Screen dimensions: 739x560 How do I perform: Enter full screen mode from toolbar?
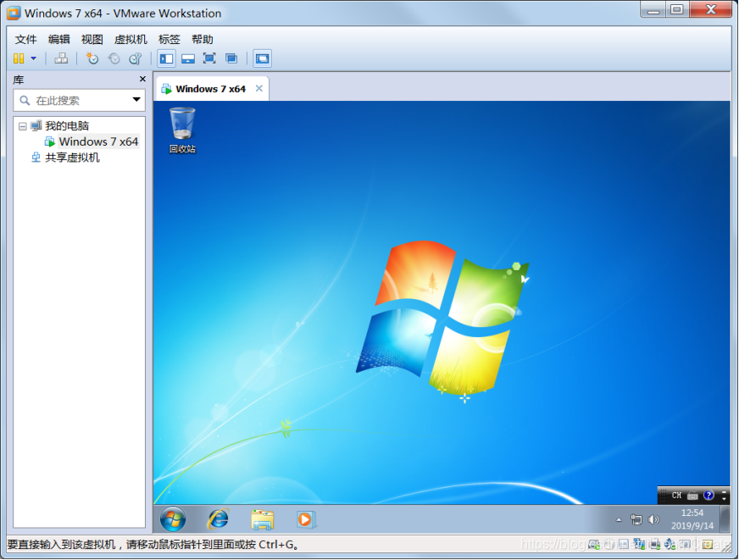pos(209,58)
